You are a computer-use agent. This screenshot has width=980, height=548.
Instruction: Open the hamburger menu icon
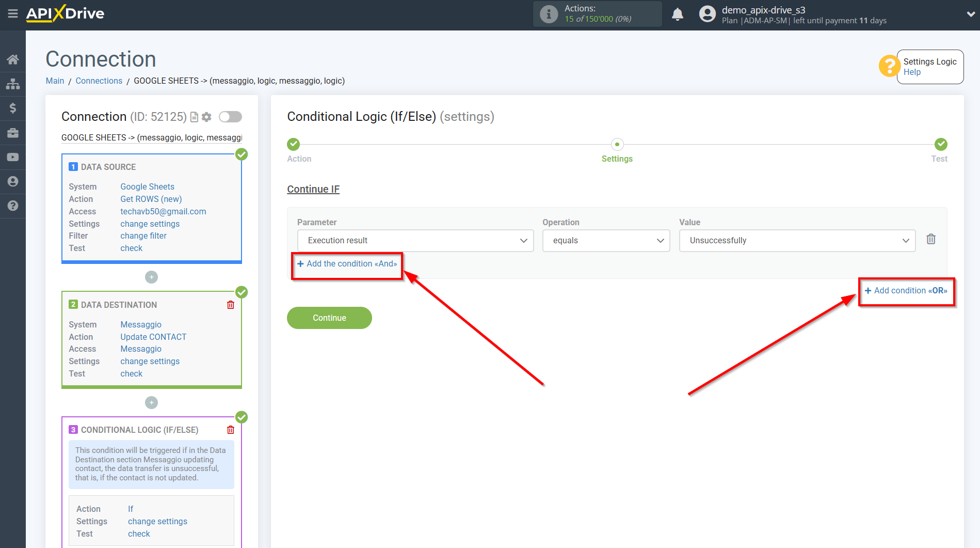click(13, 14)
